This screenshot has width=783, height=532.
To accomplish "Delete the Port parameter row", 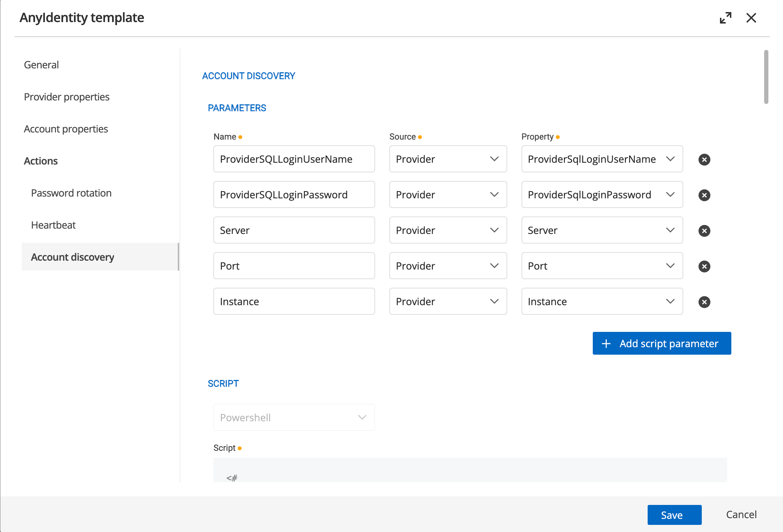I will [704, 266].
